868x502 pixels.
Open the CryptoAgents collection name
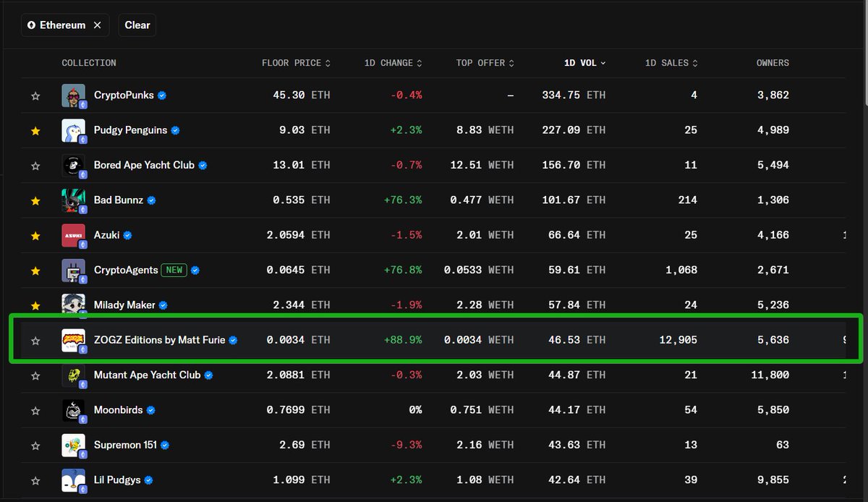tap(126, 270)
